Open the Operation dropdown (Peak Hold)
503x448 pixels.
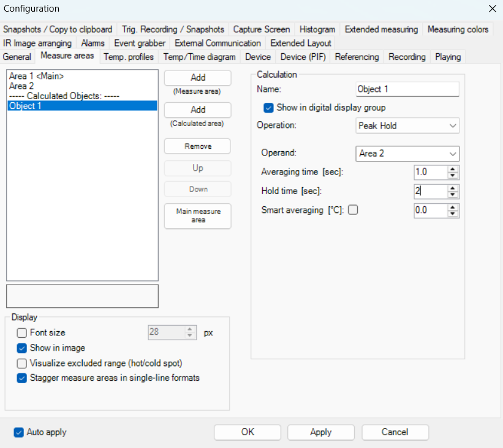click(x=407, y=125)
